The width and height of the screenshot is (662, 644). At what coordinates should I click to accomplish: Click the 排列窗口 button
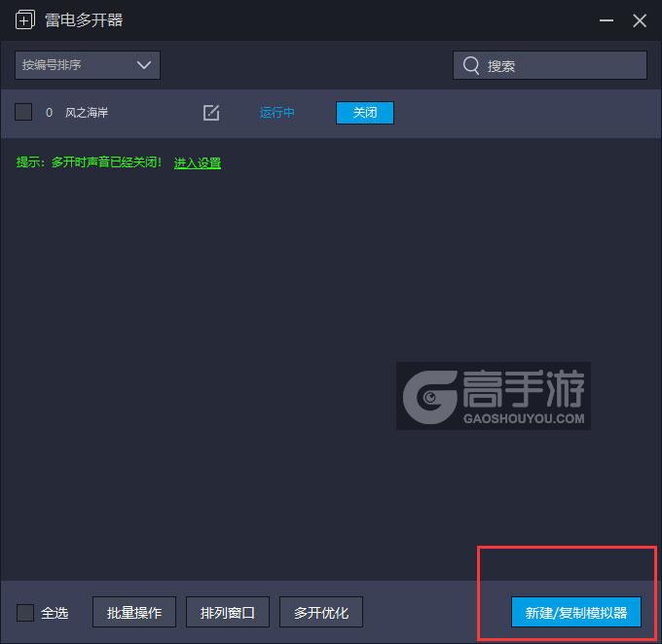228,612
